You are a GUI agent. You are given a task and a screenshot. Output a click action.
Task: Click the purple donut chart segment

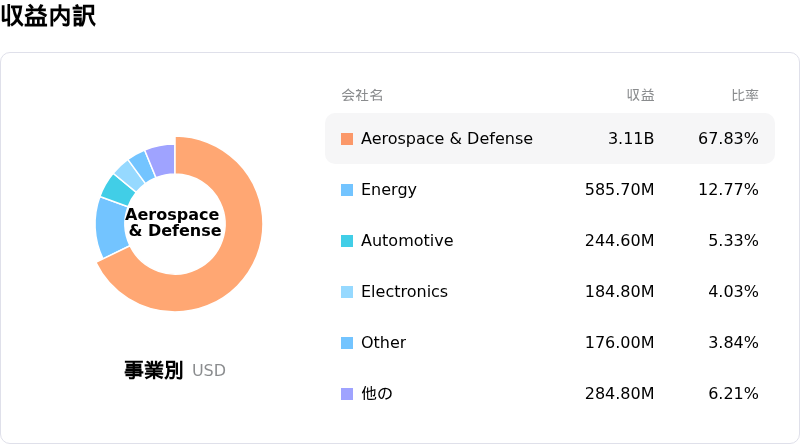point(162,160)
